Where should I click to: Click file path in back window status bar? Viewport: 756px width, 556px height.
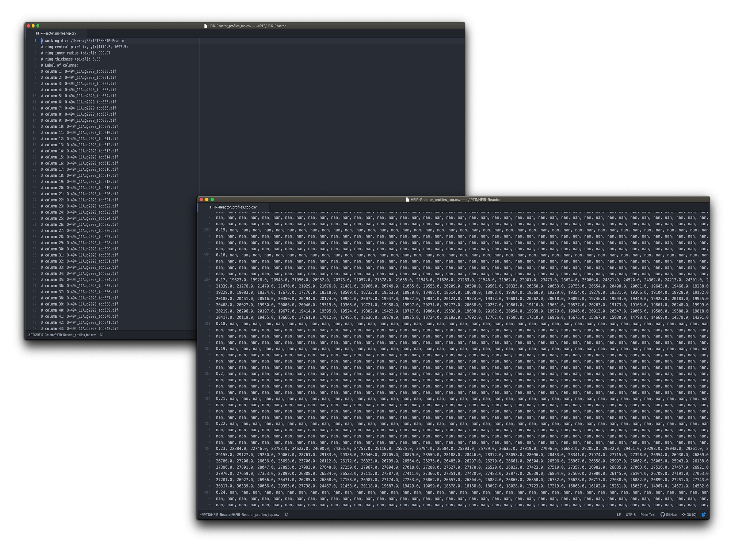pyautogui.click(x=61, y=335)
